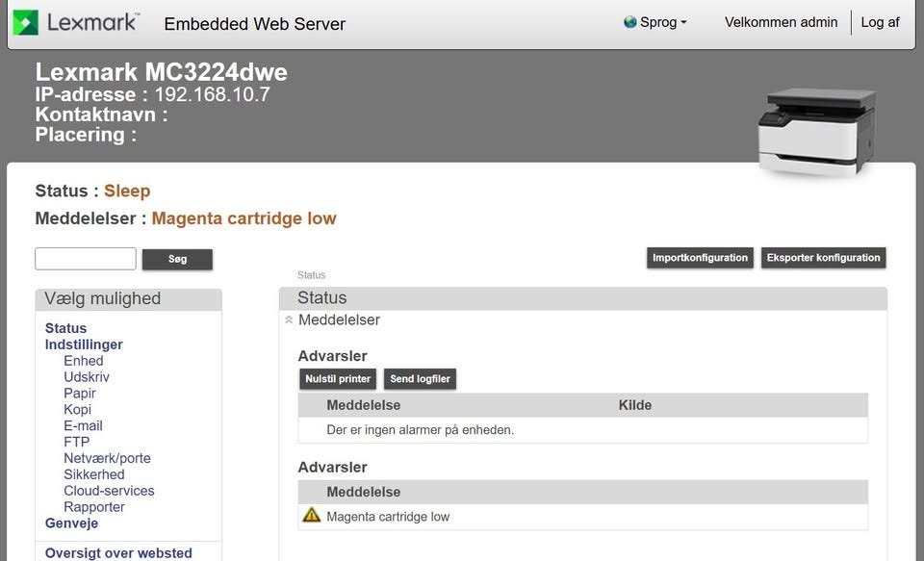924x561 pixels.
Task: Open Sikkerhed settings link
Action: 94,474
